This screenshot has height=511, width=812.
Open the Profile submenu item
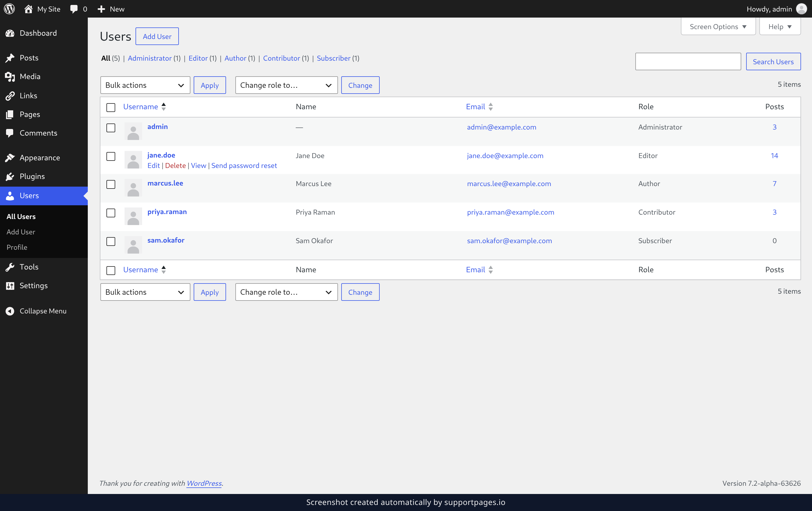pos(17,247)
